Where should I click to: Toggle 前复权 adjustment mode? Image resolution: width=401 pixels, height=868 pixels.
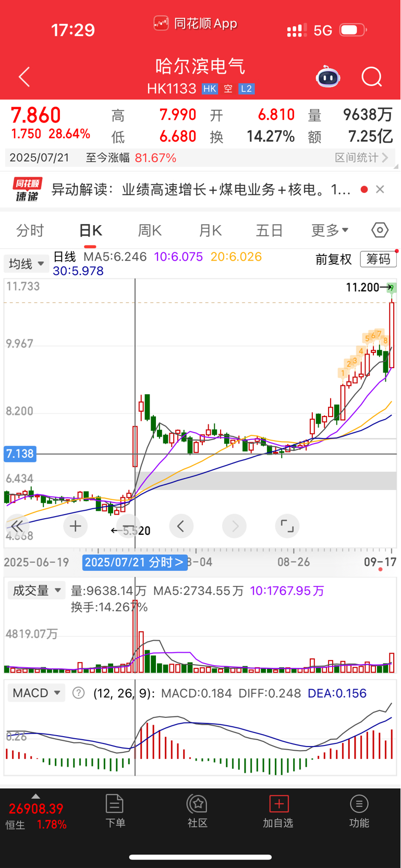click(x=334, y=259)
